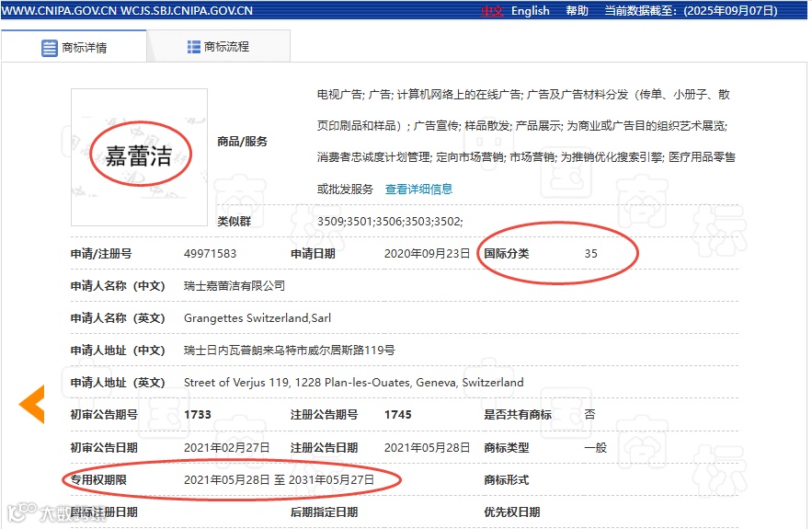Select applicant name 瑞士嘉蕾洁有限公司

point(234,286)
